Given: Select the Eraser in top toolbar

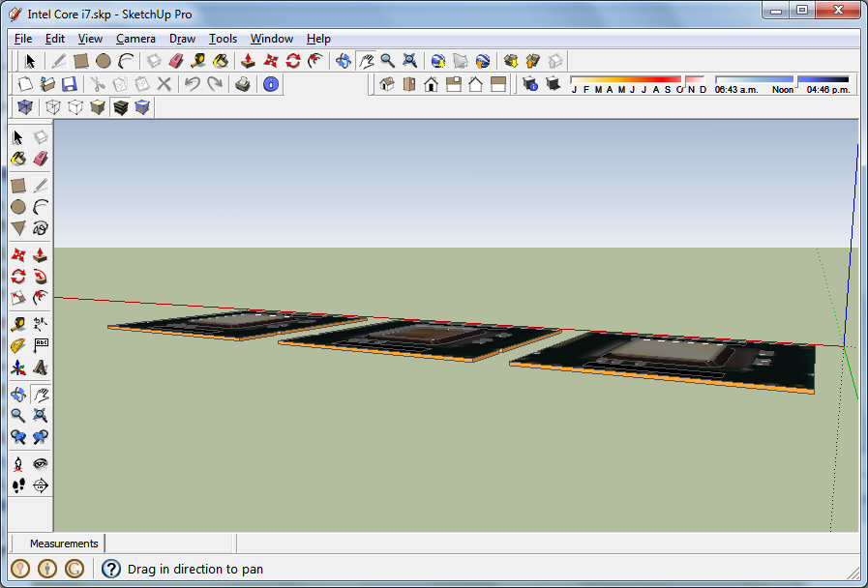Looking at the screenshot, I should point(176,61).
